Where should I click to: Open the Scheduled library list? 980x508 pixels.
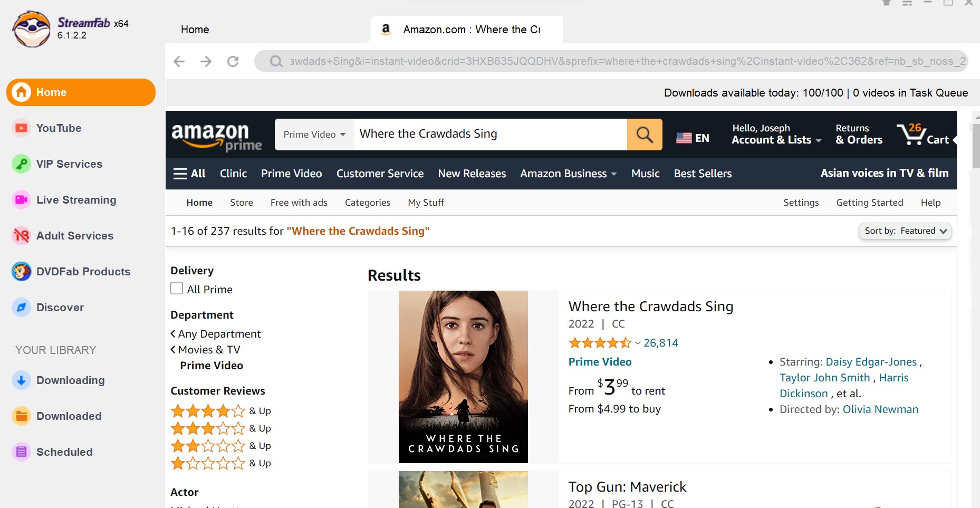(64, 452)
